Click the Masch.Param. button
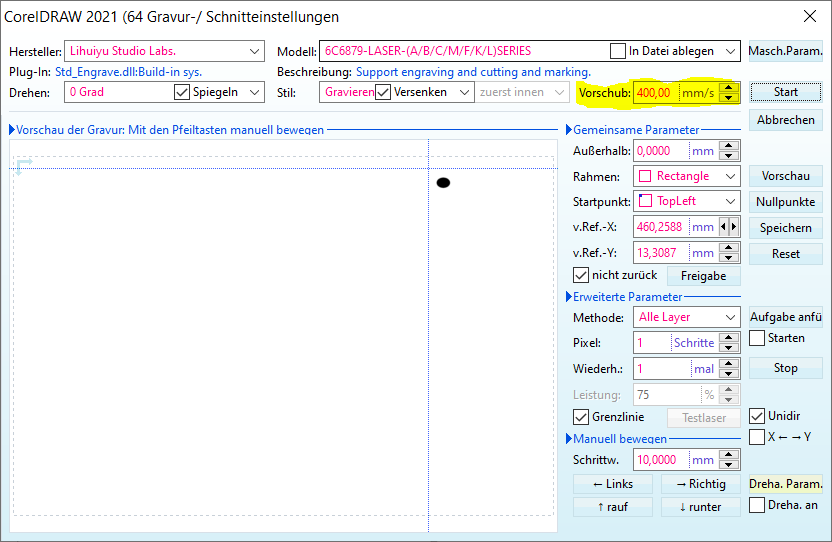This screenshot has width=832, height=542. [785, 51]
